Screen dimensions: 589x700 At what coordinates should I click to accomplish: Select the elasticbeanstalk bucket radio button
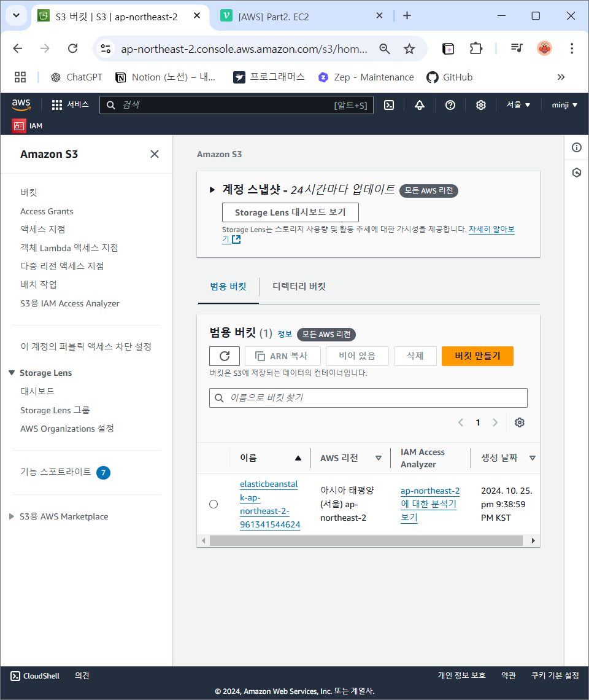tap(214, 504)
